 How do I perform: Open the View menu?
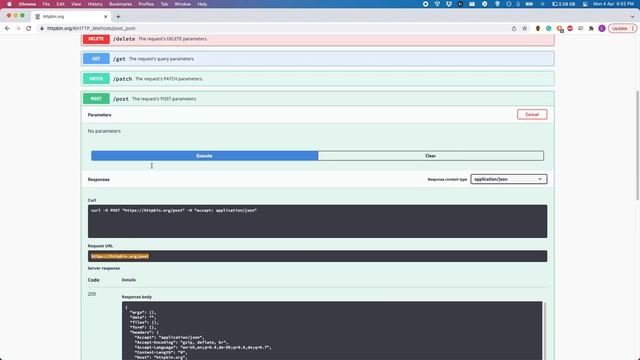[76, 4]
